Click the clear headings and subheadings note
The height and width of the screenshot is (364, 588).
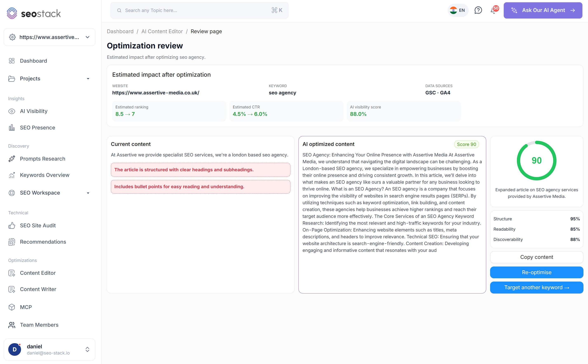tap(201, 170)
